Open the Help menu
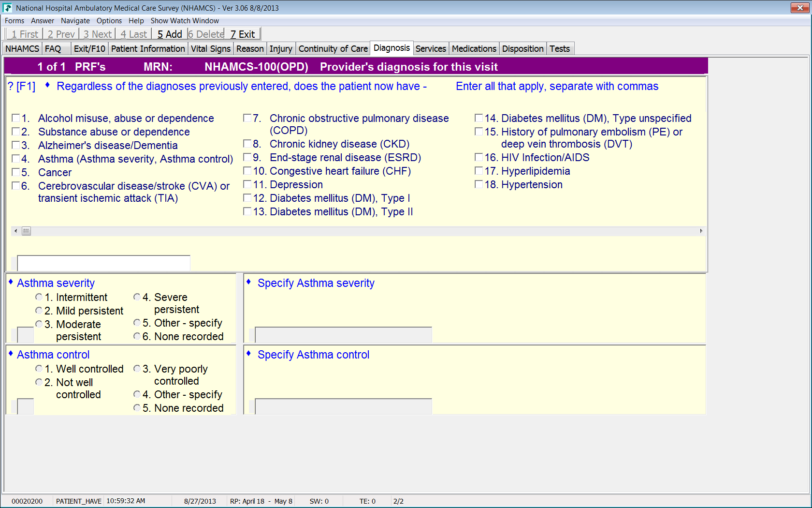812x508 pixels. point(136,21)
